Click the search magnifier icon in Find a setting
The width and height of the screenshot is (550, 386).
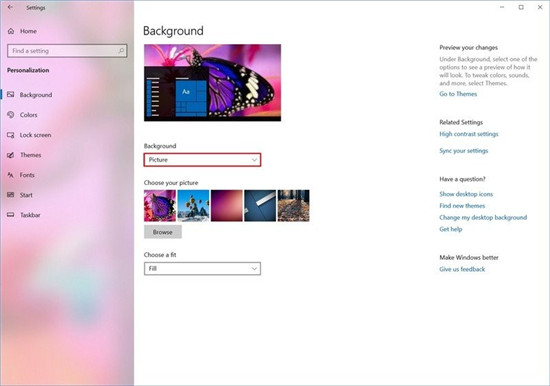coord(121,51)
